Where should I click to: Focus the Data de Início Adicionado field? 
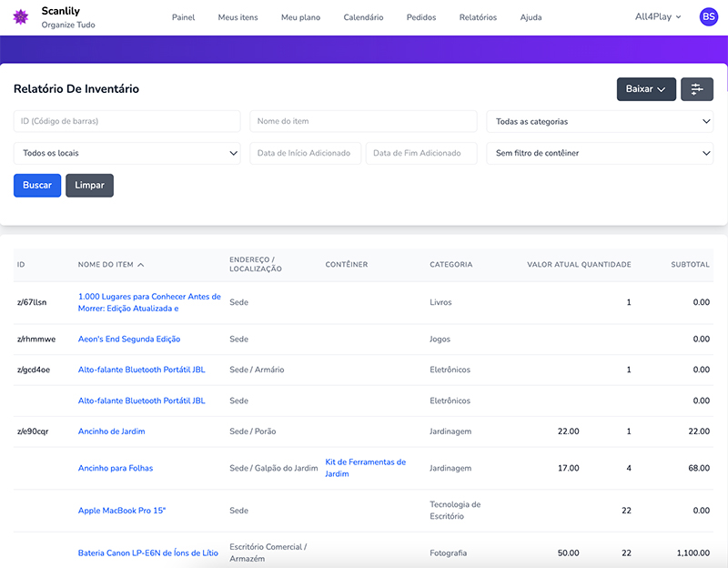pos(306,153)
